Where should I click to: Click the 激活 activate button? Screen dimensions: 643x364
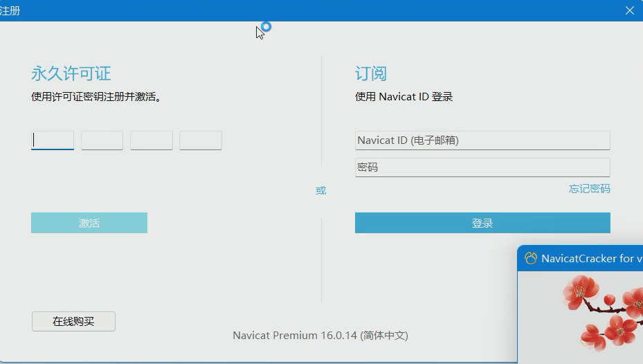89,223
